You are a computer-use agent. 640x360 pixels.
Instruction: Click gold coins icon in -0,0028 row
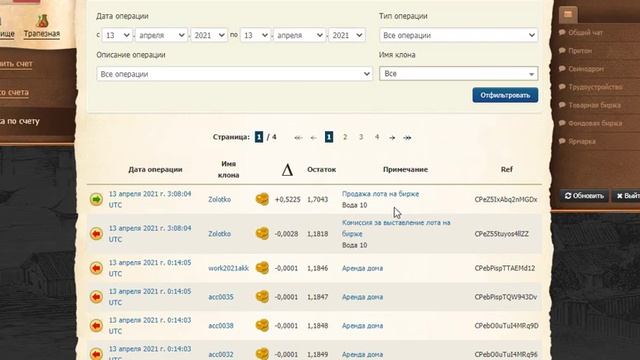[x=262, y=233]
